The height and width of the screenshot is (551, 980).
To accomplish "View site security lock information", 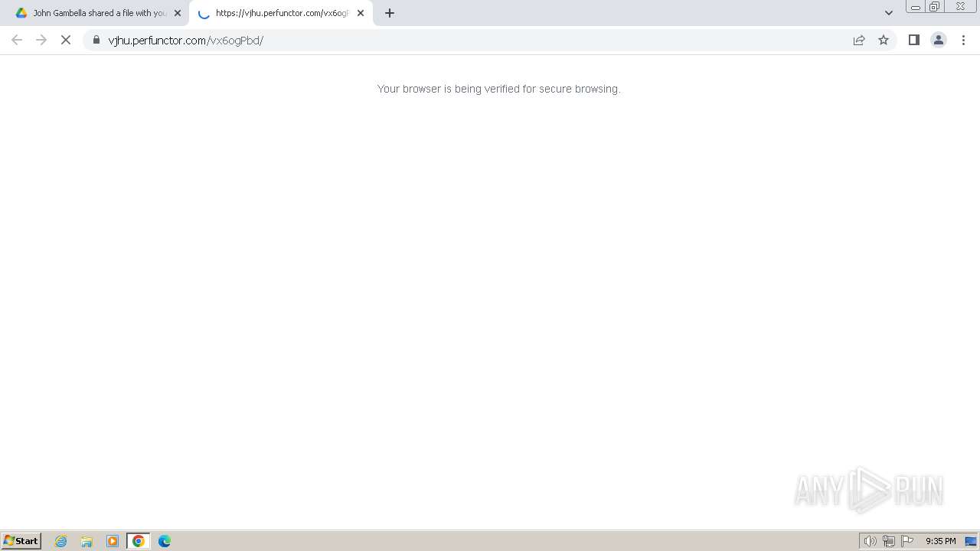I will pyautogui.click(x=96, y=40).
